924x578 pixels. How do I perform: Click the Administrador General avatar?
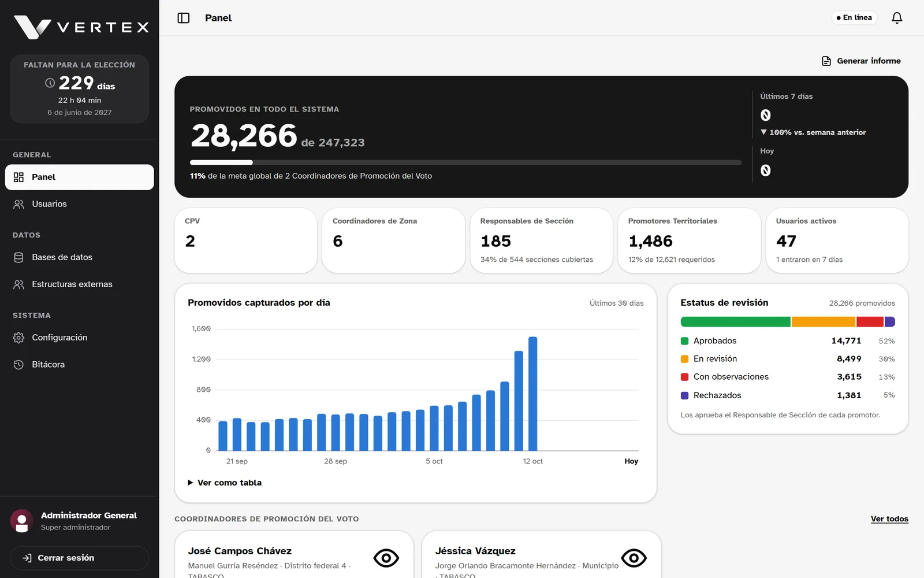(x=22, y=521)
